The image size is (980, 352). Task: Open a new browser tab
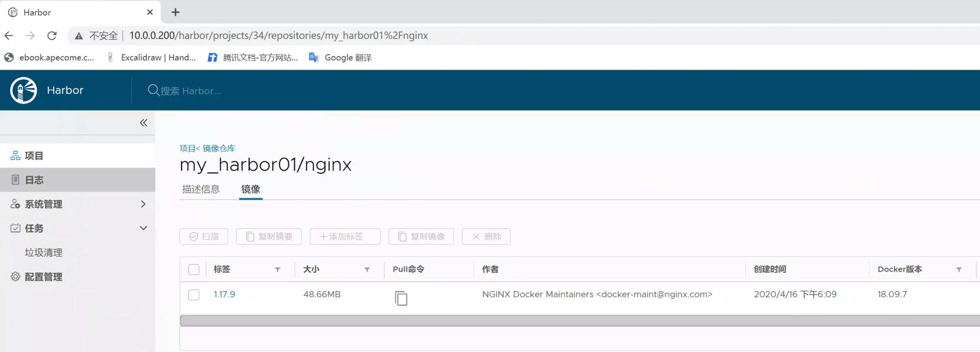tap(175, 12)
